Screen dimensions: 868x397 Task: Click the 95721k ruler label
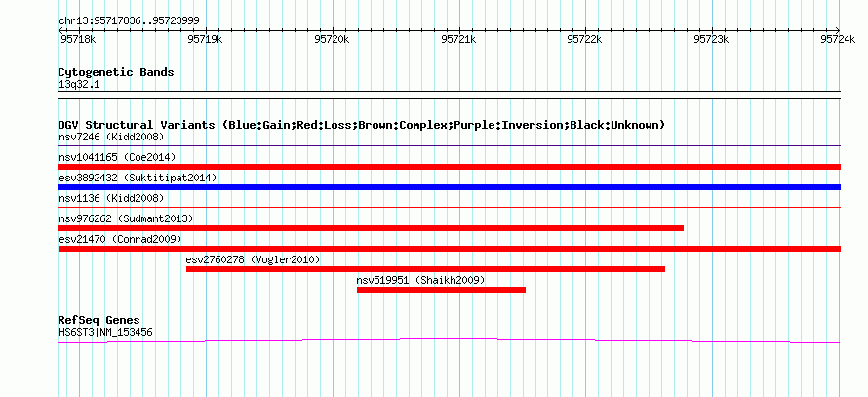pos(458,39)
